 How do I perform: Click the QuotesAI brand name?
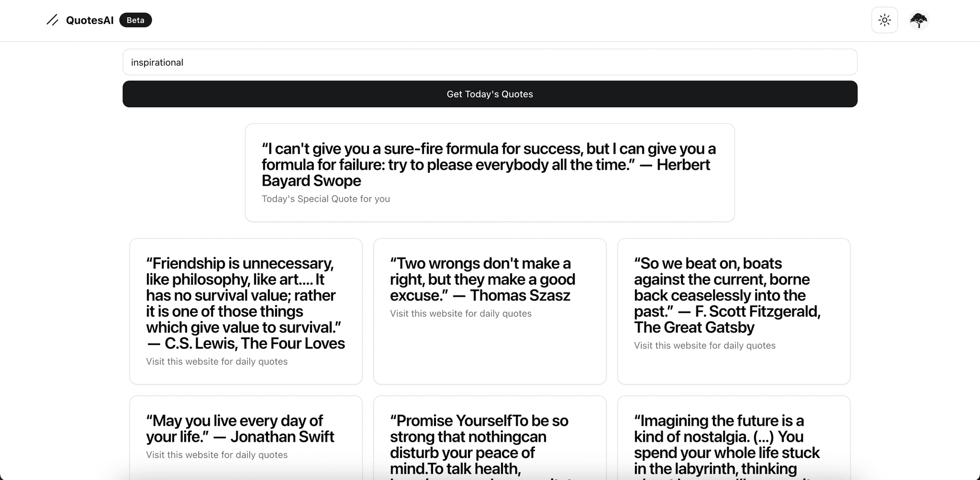point(90,20)
